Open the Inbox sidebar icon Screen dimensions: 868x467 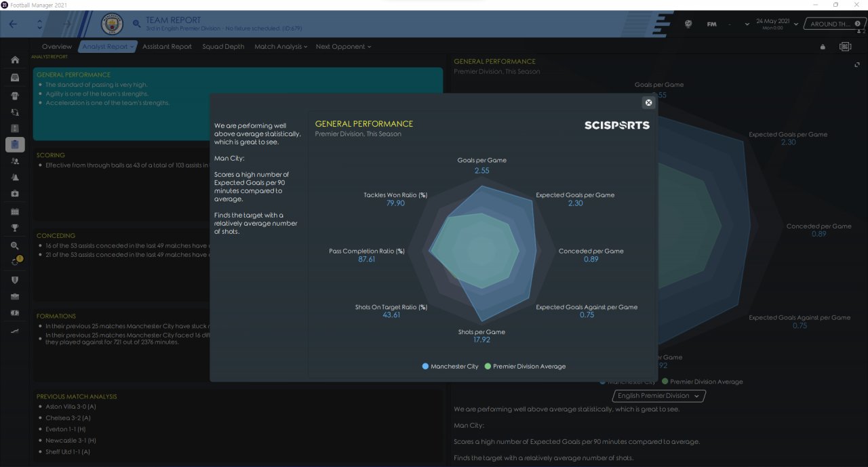pos(15,77)
